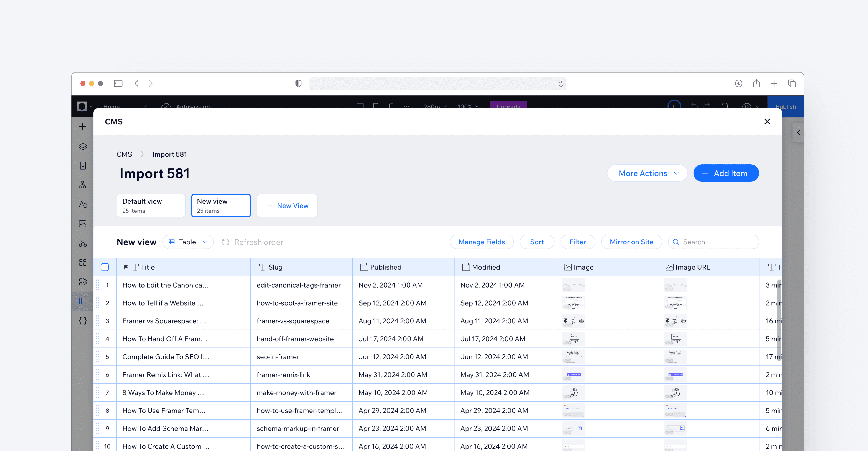Click the browser reload icon
The width and height of the screenshot is (868, 451).
[x=561, y=83]
